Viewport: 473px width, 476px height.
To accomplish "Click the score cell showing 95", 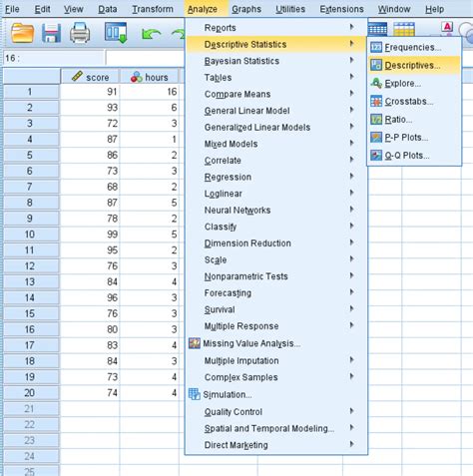I will coord(90,249).
